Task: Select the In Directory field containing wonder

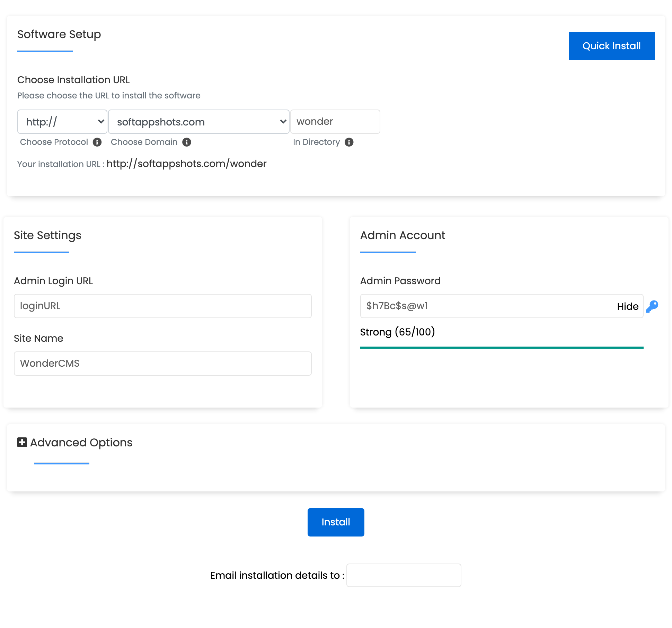Action: 335,122
